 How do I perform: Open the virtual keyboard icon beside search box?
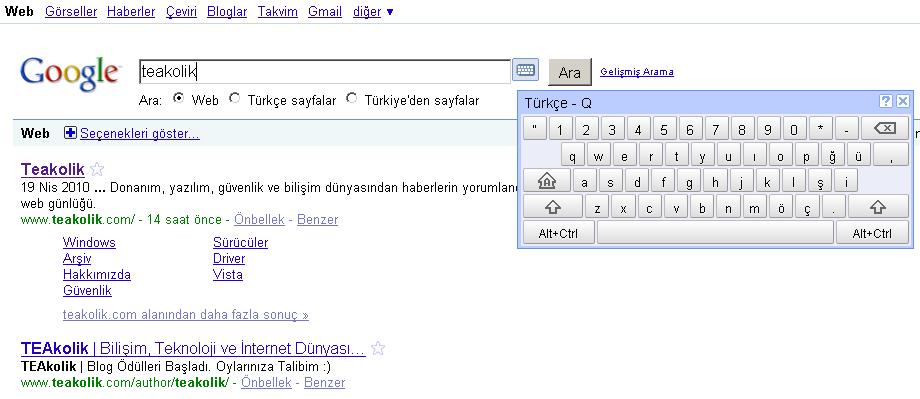525,70
